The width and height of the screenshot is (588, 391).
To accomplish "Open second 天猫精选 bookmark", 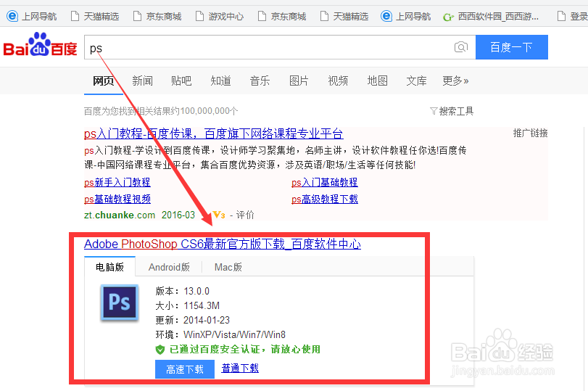I will coord(344,17).
